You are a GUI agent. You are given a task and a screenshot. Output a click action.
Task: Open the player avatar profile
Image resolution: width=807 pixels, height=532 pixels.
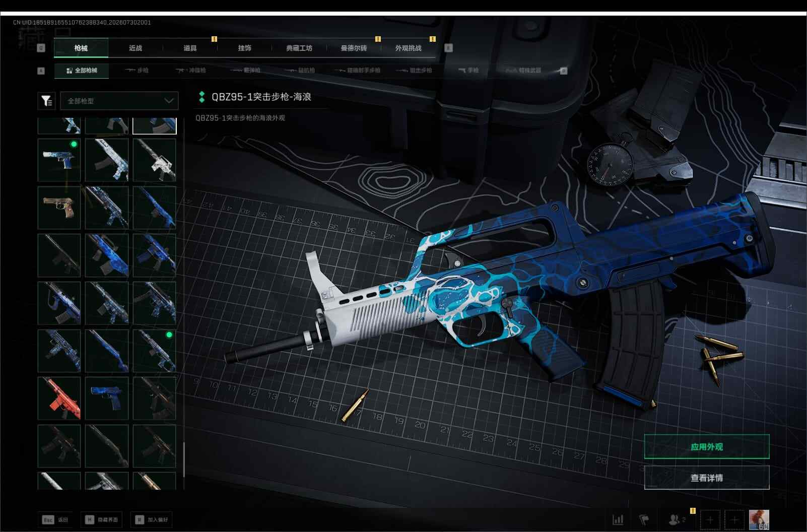click(759, 519)
